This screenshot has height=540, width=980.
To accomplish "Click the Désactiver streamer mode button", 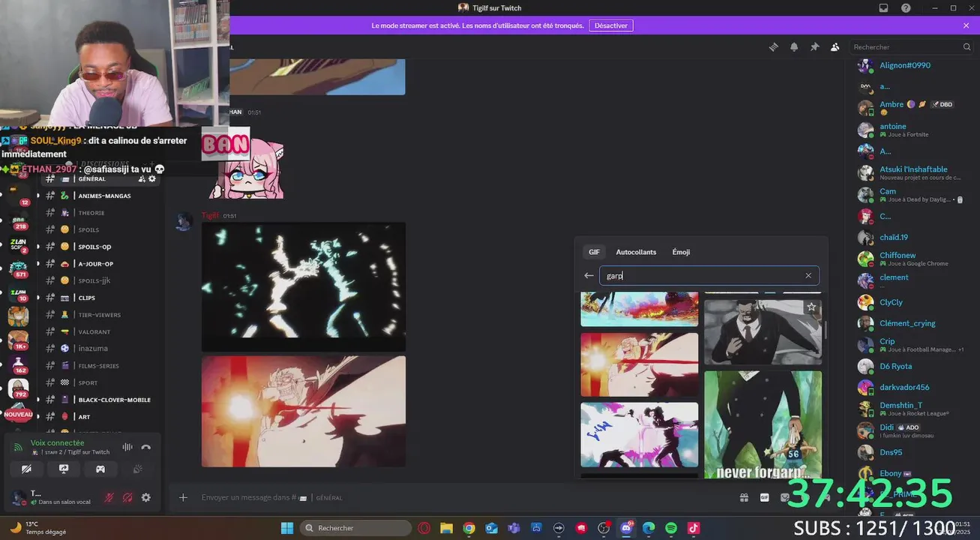I will (x=611, y=25).
